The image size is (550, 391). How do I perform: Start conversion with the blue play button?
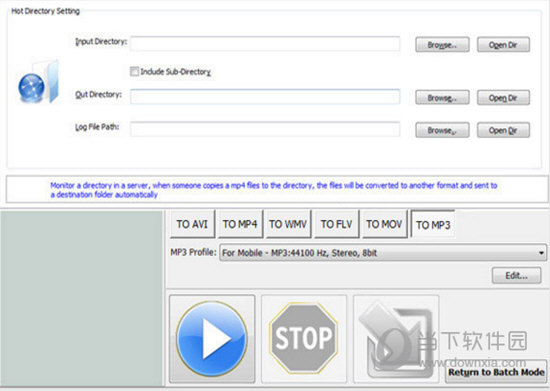212,338
